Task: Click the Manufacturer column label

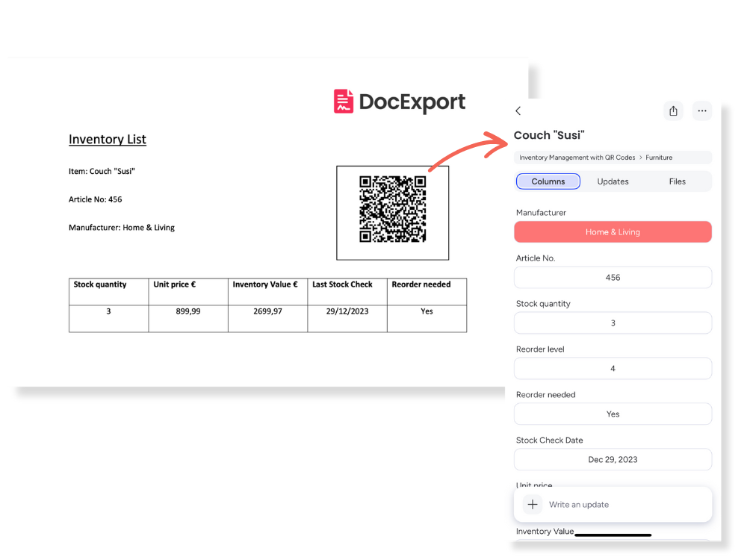Action: tap(541, 213)
